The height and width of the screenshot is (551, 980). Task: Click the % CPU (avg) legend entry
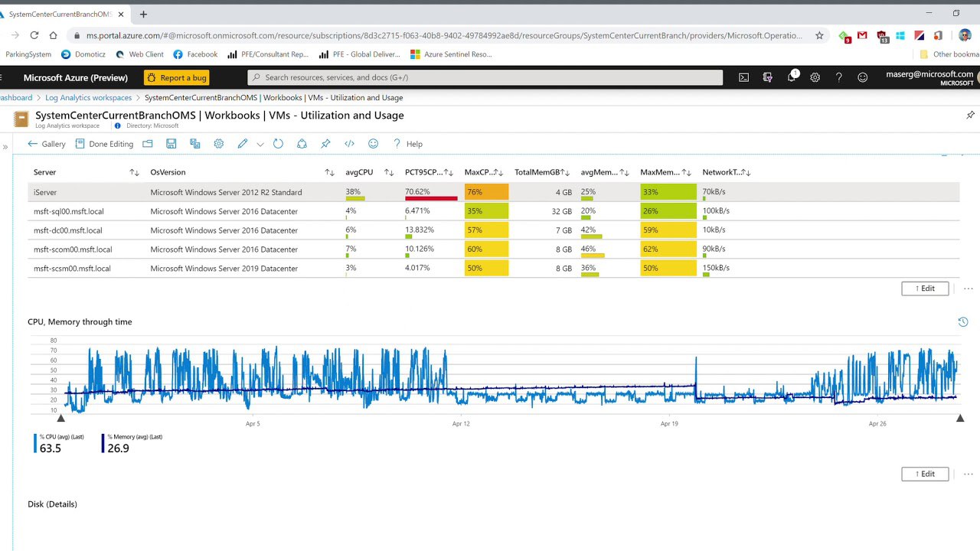coord(60,443)
